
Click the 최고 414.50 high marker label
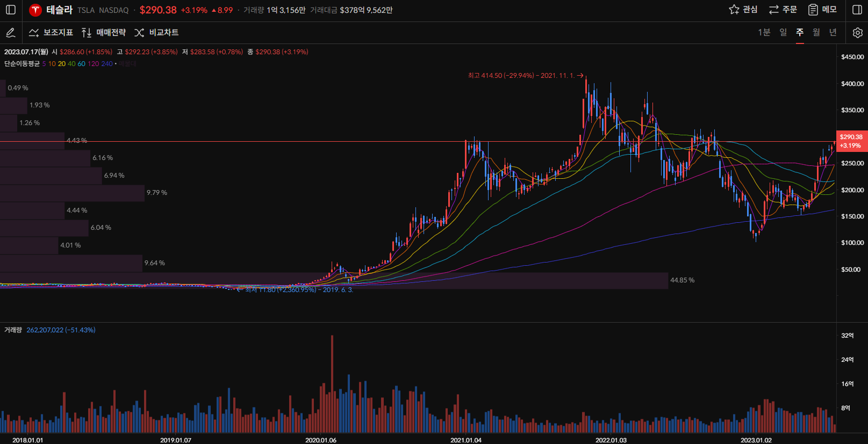click(x=525, y=76)
